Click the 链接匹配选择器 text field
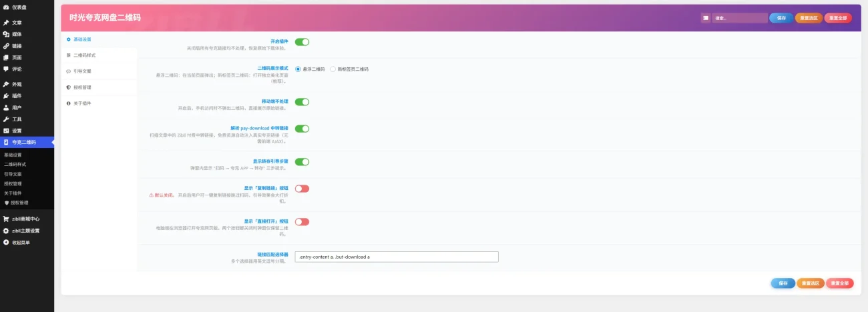Screen dimensions: 868x312 coord(397,257)
